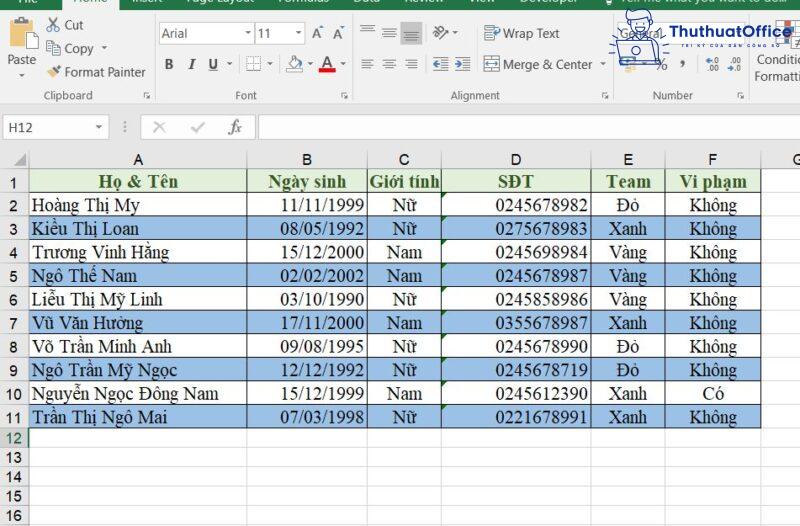Confirm formula entry with checkmark

[x=197, y=127]
